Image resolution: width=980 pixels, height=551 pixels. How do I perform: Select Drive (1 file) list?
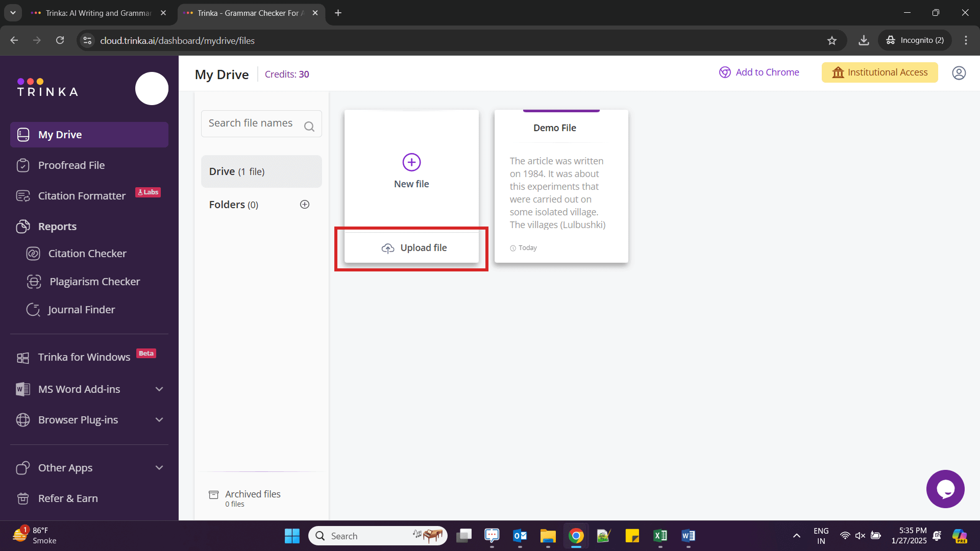click(261, 171)
